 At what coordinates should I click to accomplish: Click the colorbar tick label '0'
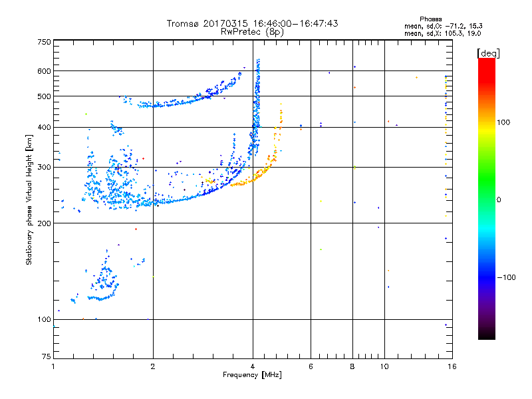[499, 200]
